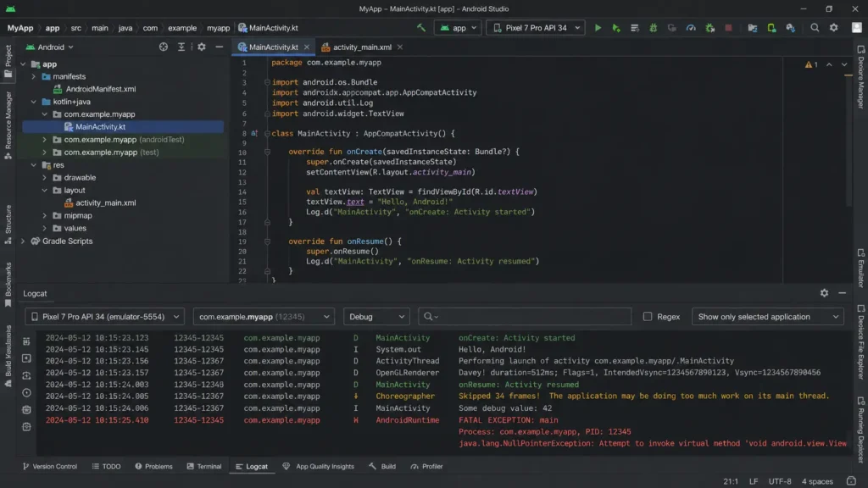The image size is (868, 488).
Task: Close the MainActivity.kt tab
Action: pyautogui.click(x=307, y=47)
